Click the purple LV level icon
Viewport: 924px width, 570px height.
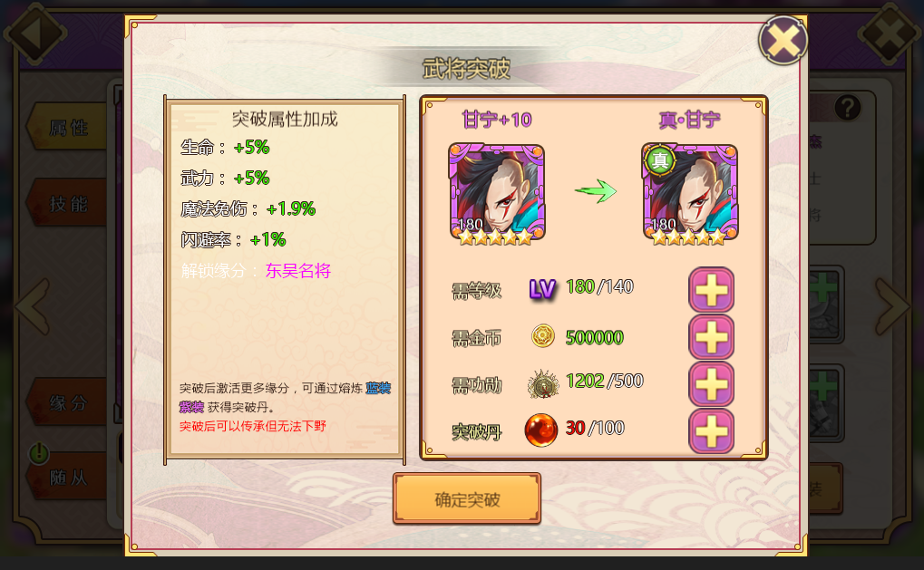click(542, 289)
